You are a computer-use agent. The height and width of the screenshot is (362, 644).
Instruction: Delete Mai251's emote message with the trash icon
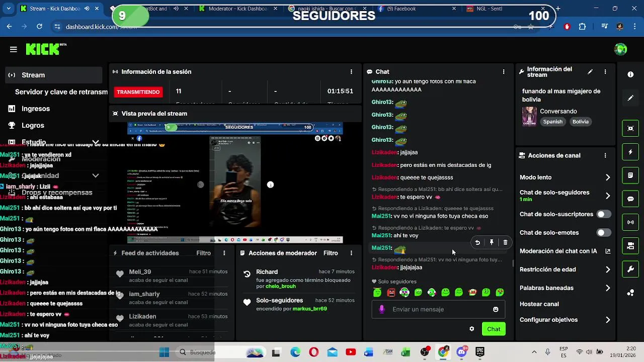tap(506, 242)
